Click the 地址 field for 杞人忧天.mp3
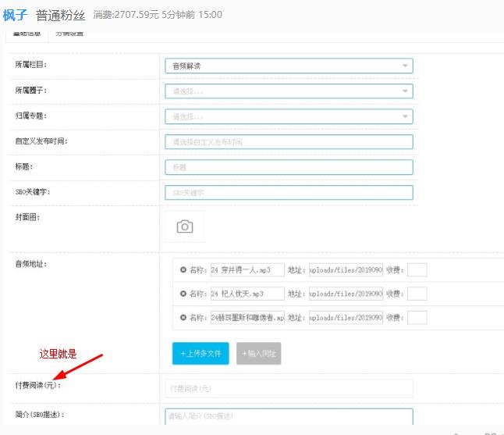The height and width of the screenshot is (435, 504). [x=346, y=294]
